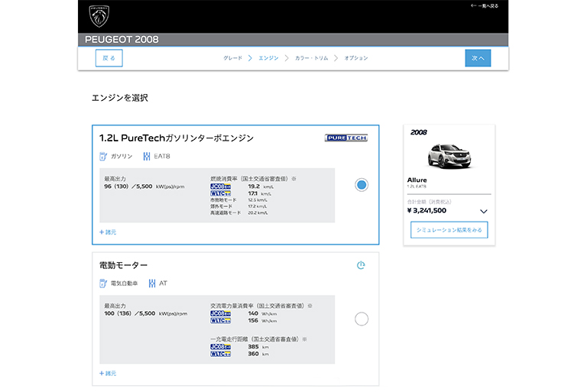Screen dimensions: 587x392
Task: Click the electric vehicle fuel type icon
Action: click(x=103, y=283)
